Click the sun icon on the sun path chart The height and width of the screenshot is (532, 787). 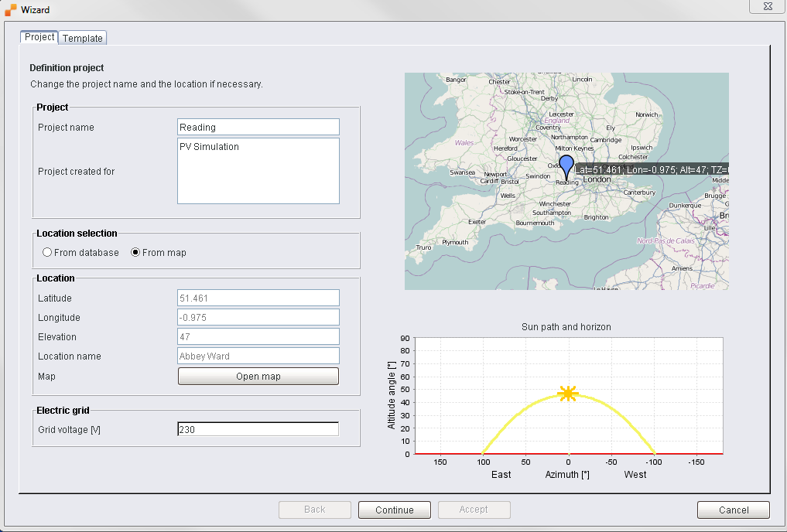569,394
